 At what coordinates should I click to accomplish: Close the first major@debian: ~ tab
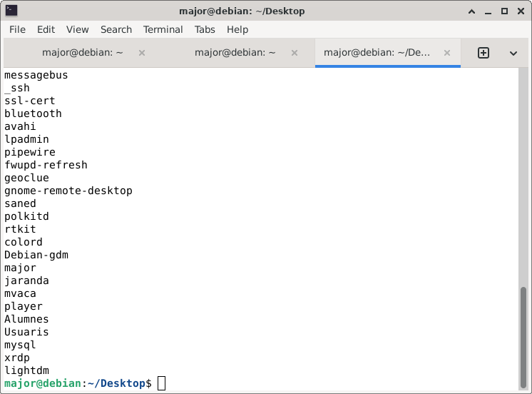[142, 53]
